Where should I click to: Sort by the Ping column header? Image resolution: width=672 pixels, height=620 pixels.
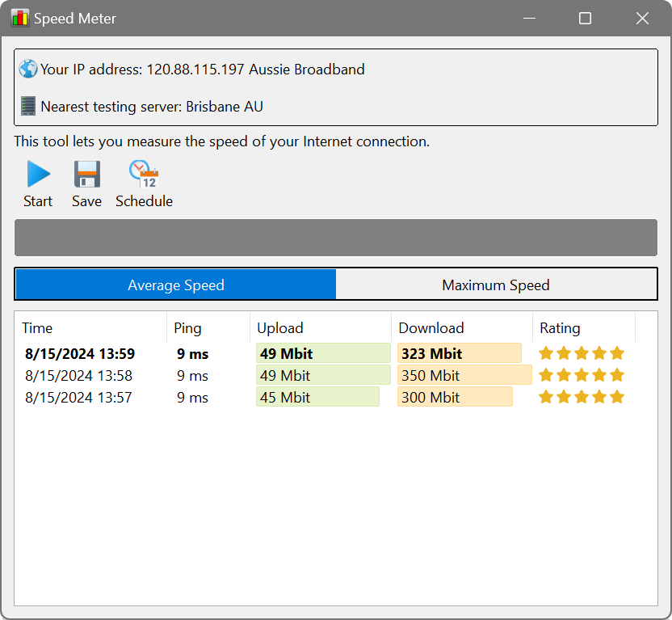(208, 328)
